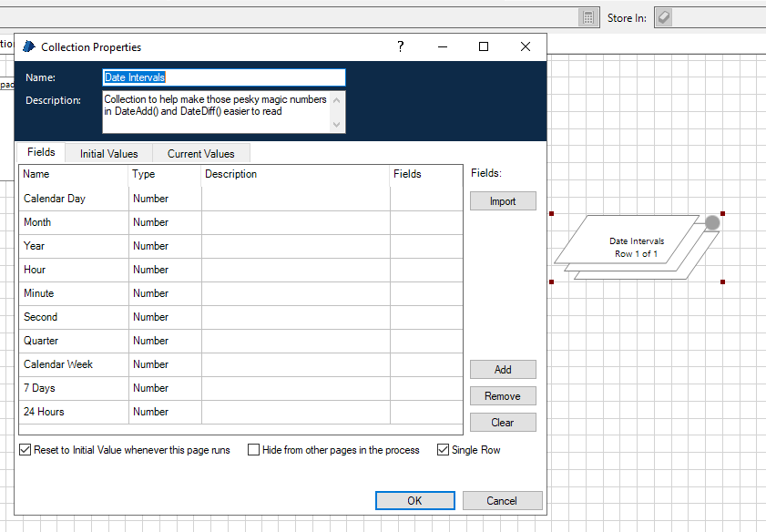The width and height of the screenshot is (766, 532).
Task: Enable Hide from other pages checkbox
Action: click(253, 450)
